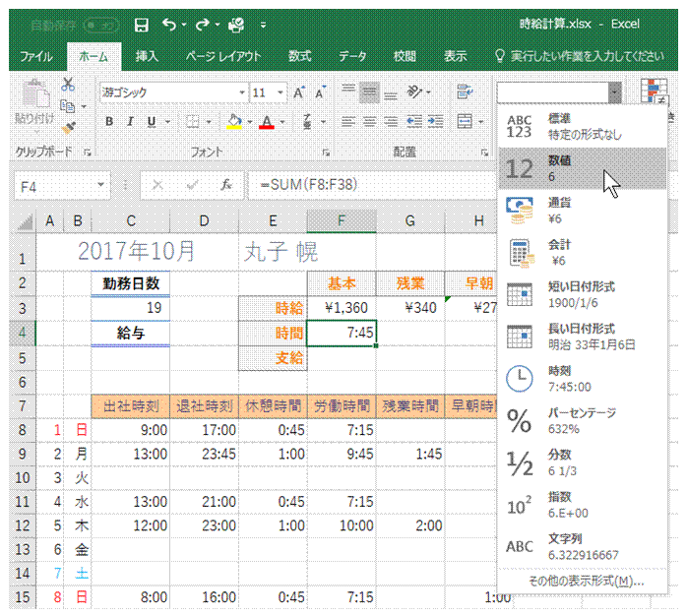Toggle the 自動保存 AutoSave switch
Image resolution: width=687 pixels, height=616 pixels.
101,25
